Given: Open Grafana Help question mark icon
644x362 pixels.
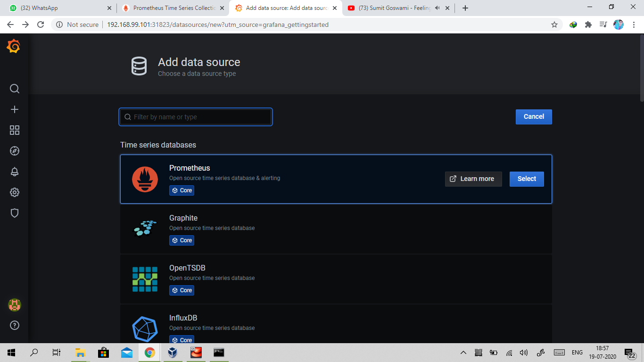Looking at the screenshot, I should [x=14, y=325].
